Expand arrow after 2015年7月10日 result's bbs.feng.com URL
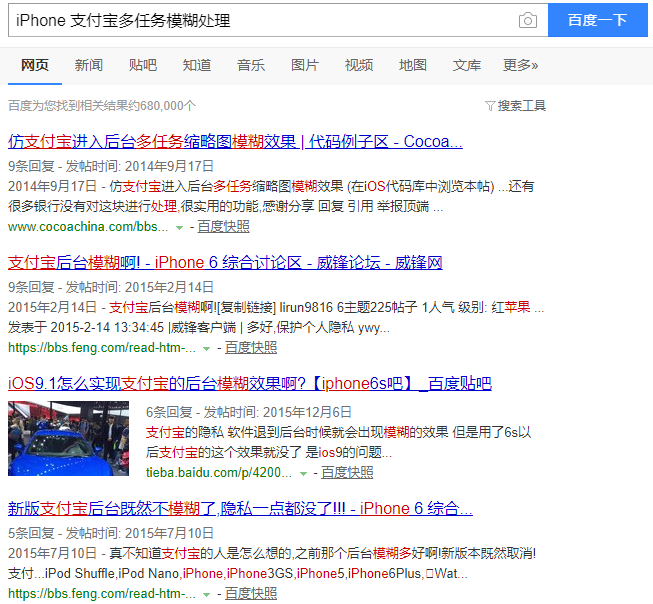Screen dimensions: 653x604 (x=206, y=594)
